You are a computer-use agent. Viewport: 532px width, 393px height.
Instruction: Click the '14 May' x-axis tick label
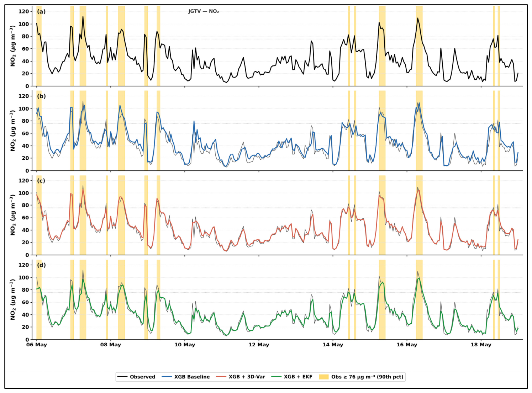point(333,345)
